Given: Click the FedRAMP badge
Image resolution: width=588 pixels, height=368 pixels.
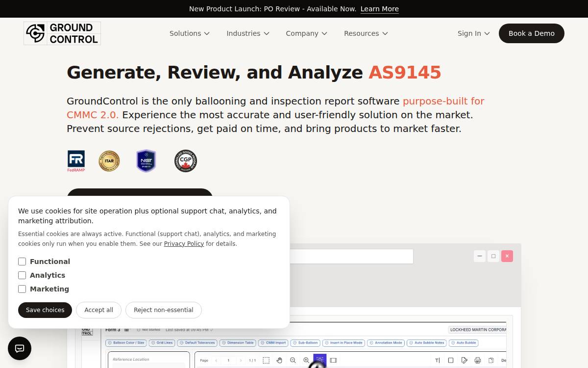Looking at the screenshot, I should click(x=76, y=161).
